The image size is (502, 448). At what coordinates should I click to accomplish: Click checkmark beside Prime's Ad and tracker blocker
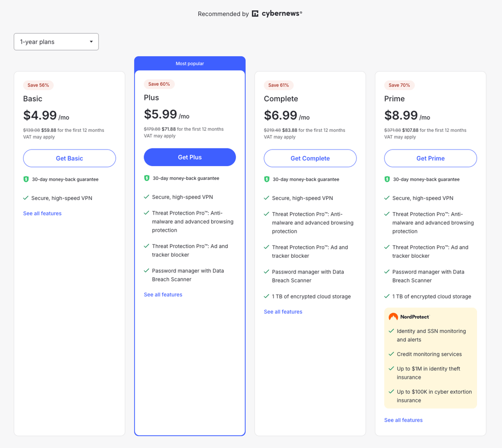click(x=387, y=247)
